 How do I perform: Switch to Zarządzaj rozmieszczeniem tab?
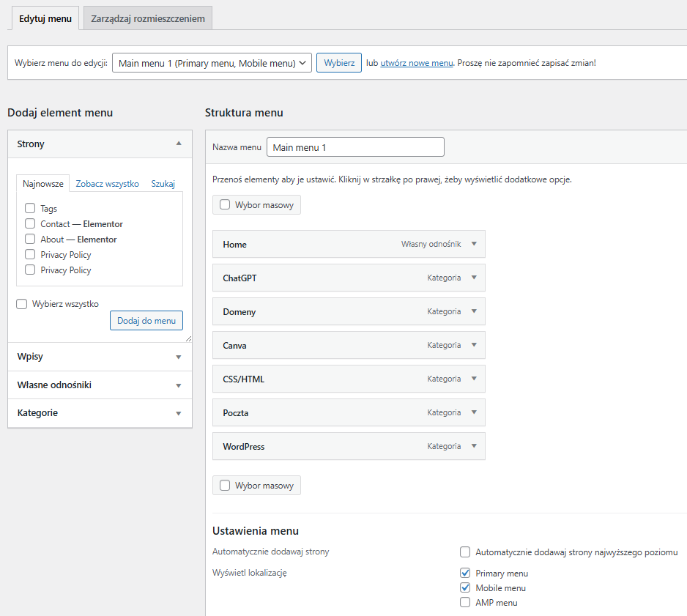coord(148,18)
